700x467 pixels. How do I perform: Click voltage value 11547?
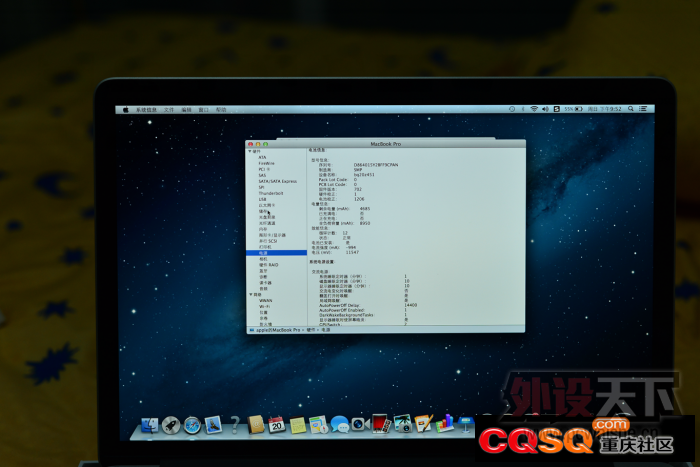pyautogui.click(x=352, y=252)
